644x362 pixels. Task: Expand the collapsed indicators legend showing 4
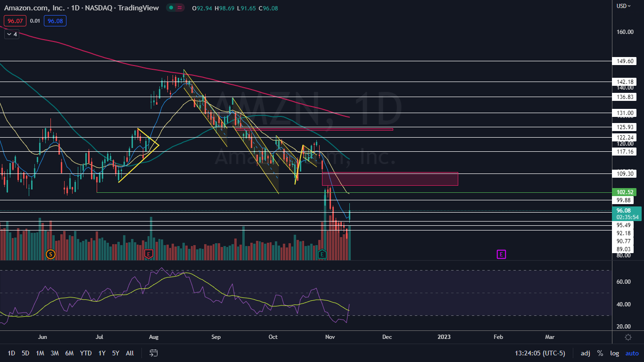pos(12,34)
